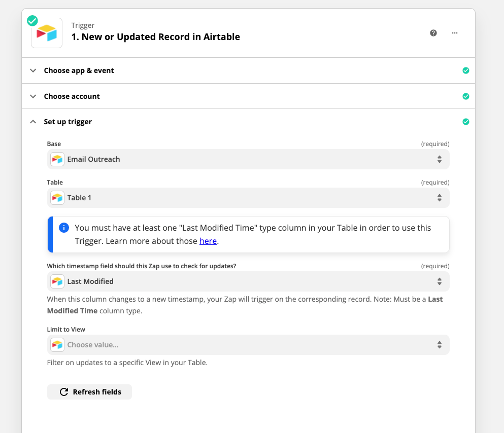Click the title '1. New or Updated Record in Airtable'
The height and width of the screenshot is (433, 504).
click(156, 37)
